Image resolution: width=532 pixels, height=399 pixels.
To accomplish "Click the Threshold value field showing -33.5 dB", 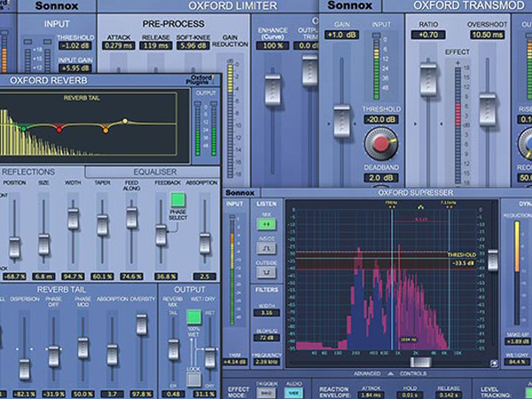I will pos(461,263).
